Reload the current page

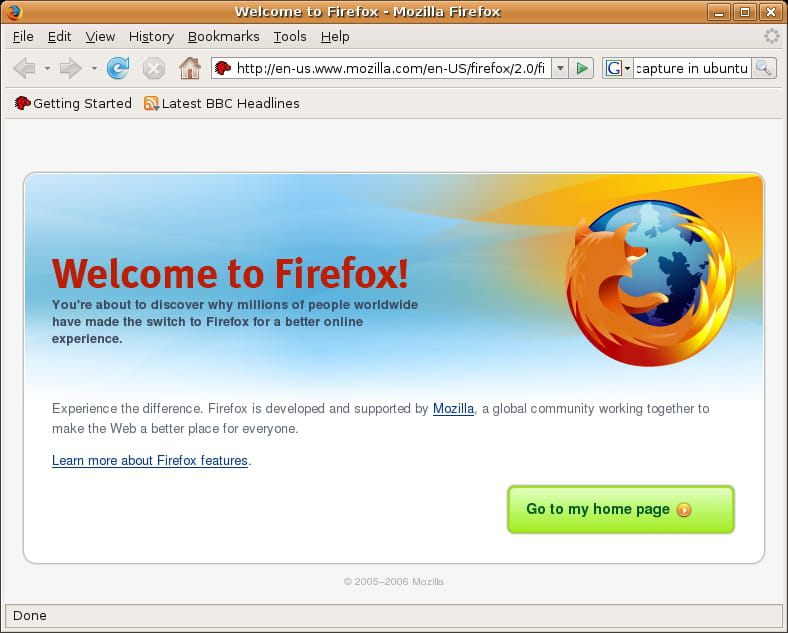pos(118,68)
